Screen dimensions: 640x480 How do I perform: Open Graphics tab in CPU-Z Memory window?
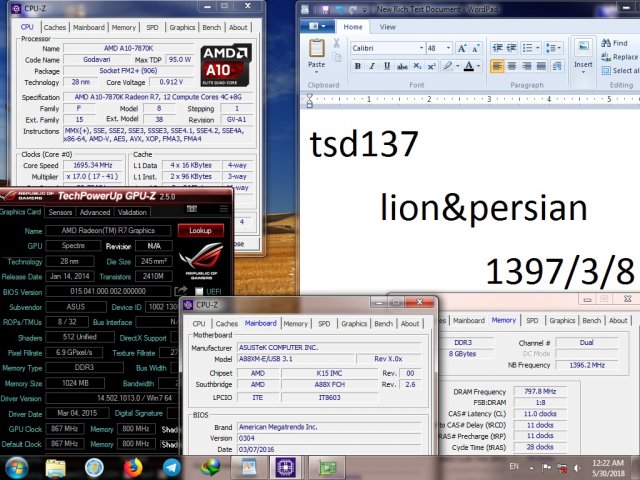point(562,320)
